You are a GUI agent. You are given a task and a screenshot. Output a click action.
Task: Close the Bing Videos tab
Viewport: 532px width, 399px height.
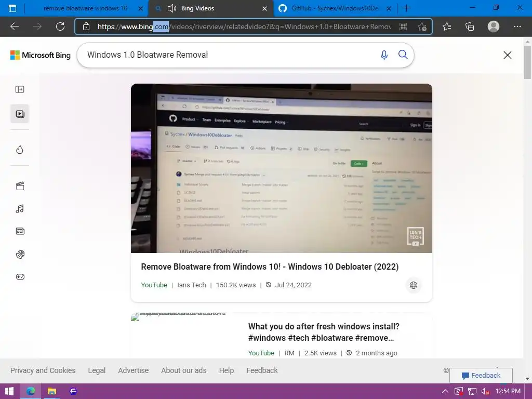pos(264,8)
